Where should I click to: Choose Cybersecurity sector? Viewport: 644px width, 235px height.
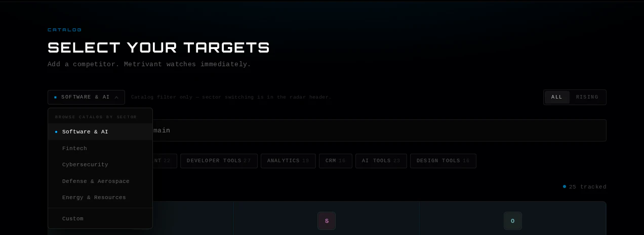100,165
